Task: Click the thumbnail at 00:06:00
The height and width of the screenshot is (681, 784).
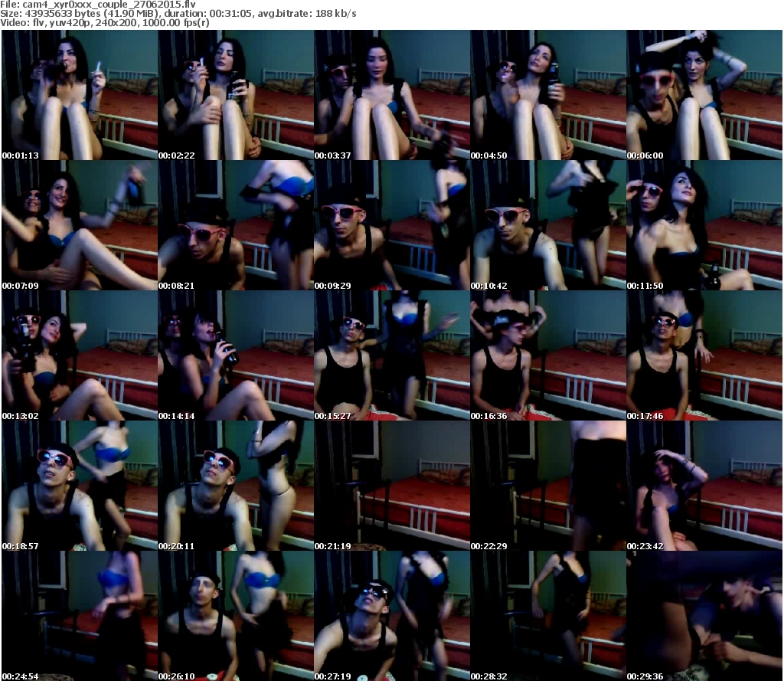Action: pos(704,95)
